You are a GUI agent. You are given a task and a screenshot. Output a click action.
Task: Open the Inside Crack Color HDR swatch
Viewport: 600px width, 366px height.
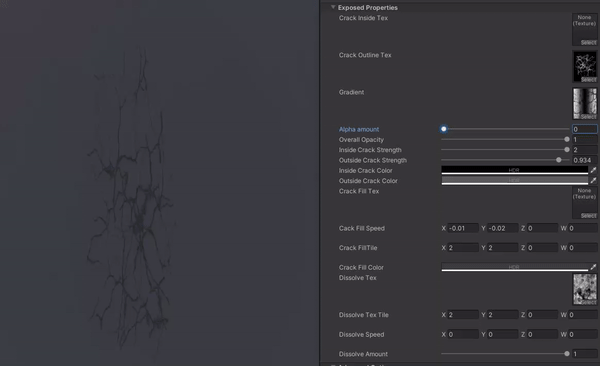click(515, 170)
